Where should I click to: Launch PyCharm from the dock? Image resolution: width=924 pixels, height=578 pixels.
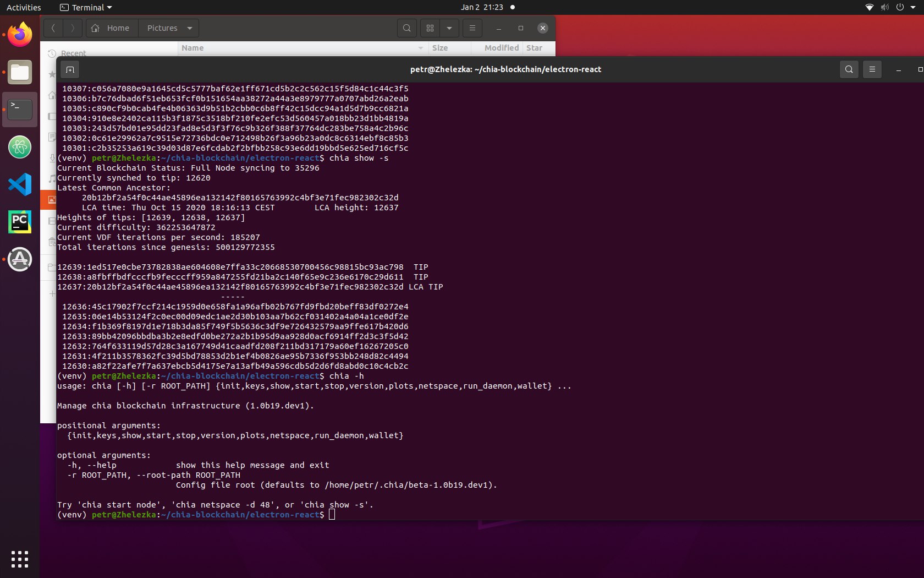20,222
